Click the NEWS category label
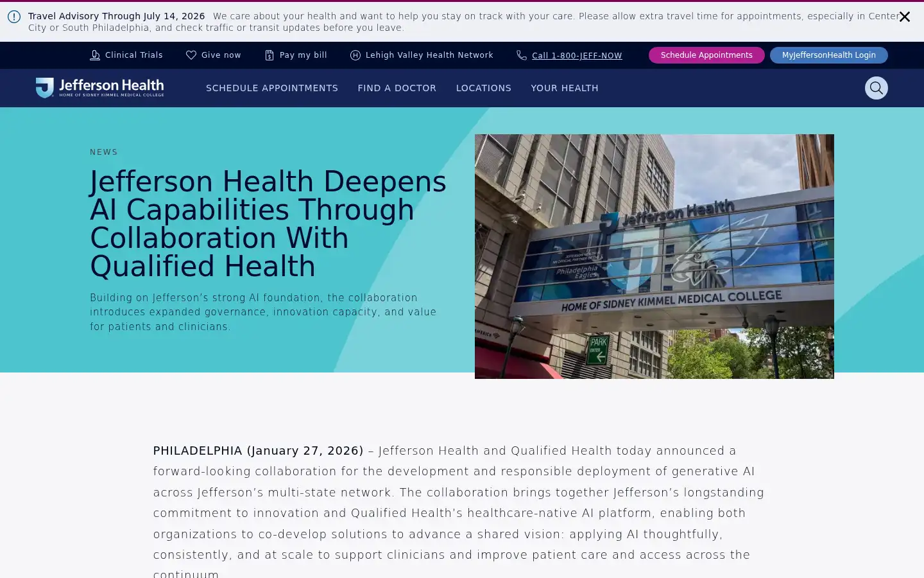The width and height of the screenshot is (924, 578). (x=104, y=152)
